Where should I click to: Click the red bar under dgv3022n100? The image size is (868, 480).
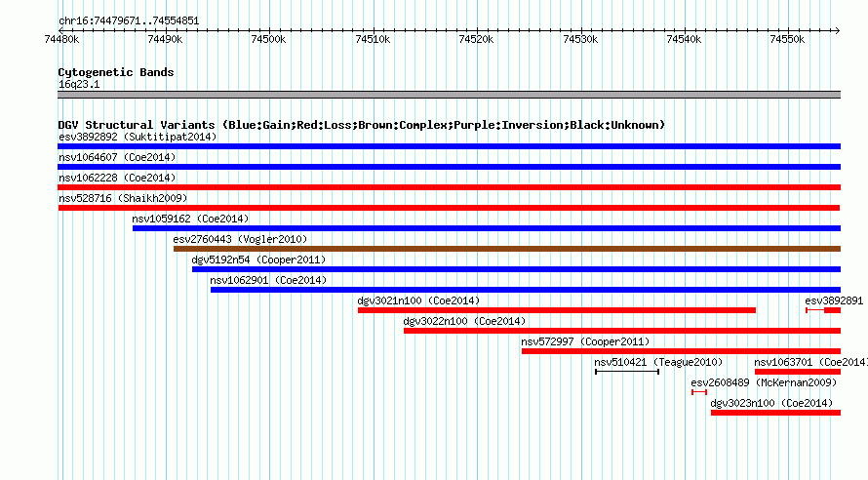pos(622,331)
